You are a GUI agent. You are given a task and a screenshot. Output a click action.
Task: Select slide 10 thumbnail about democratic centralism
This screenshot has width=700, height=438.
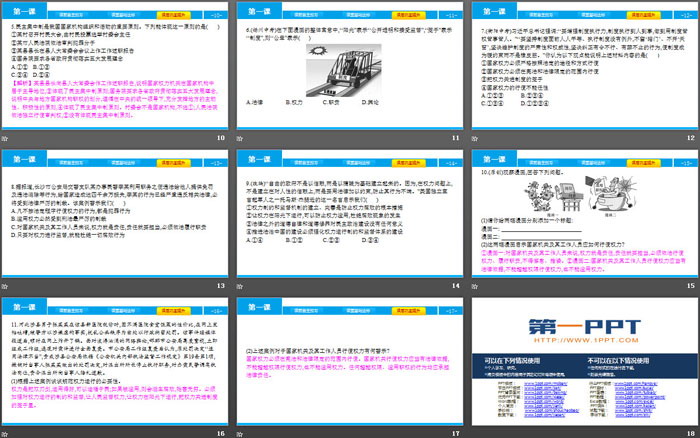click(115, 66)
